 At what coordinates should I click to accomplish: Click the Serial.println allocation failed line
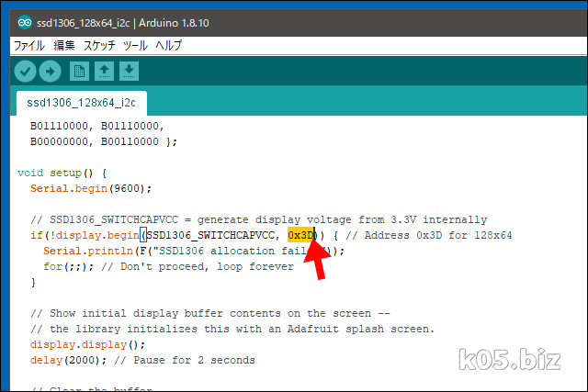194,251
